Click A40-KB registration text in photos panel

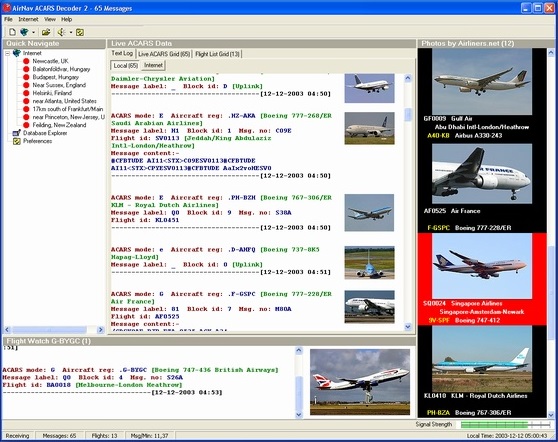click(438, 136)
